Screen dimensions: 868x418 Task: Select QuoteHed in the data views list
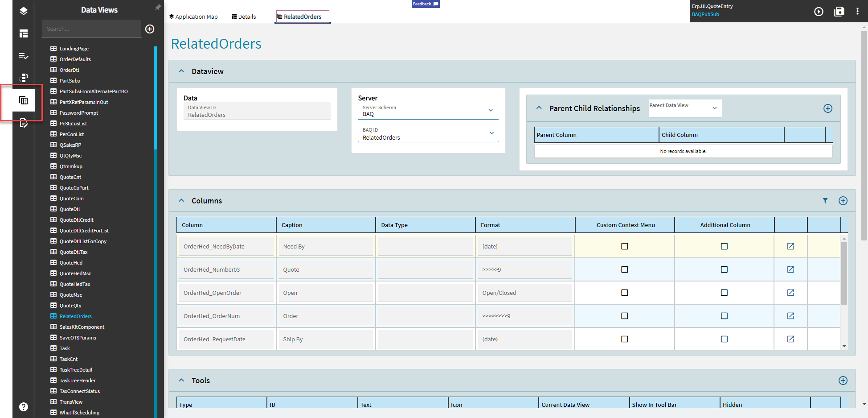(71, 263)
